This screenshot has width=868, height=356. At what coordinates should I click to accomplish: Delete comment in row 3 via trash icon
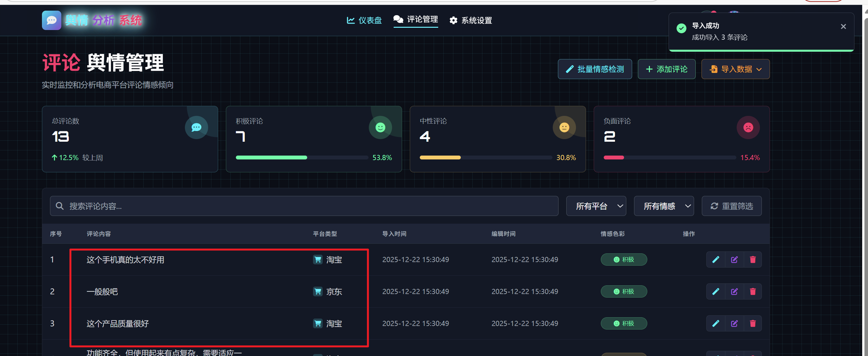(752, 323)
